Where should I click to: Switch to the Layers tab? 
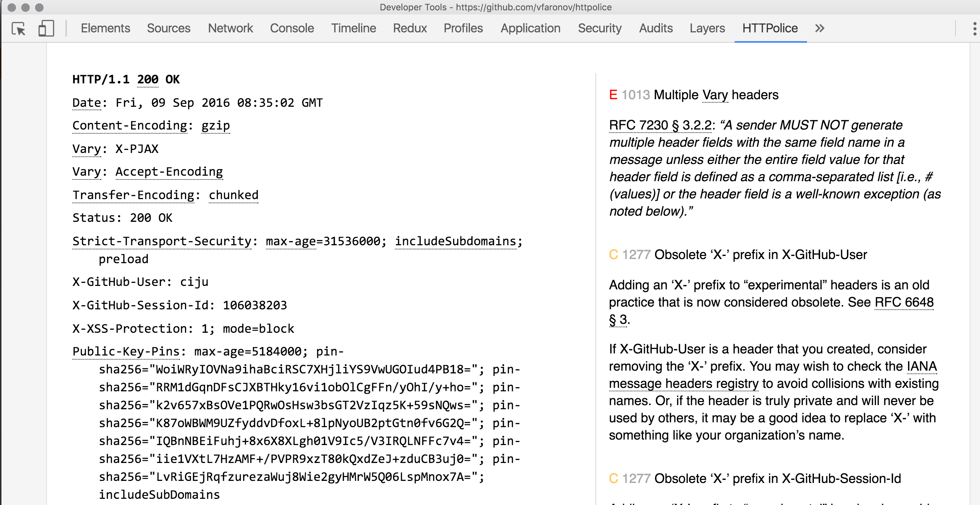coord(707,28)
